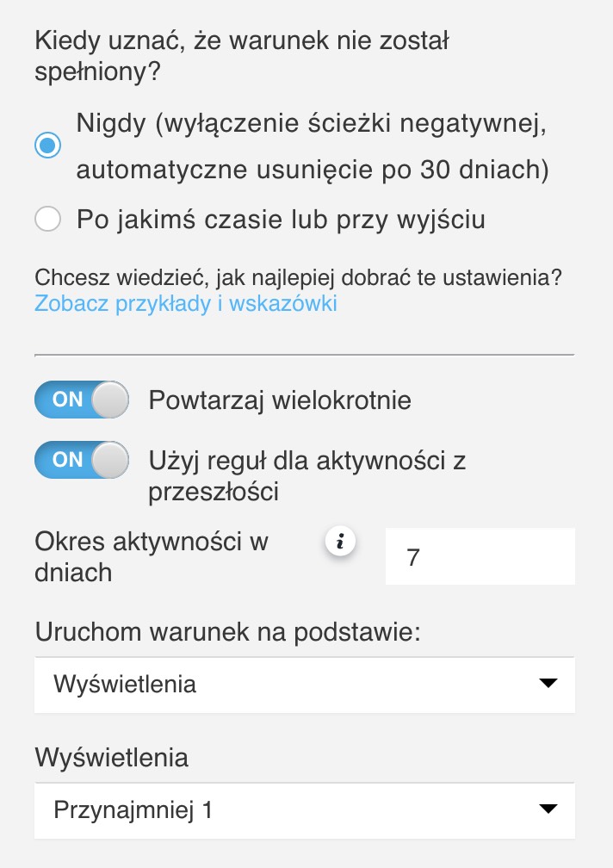The width and height of the screenshot is (613, 868).
Task: Open the "Zobacz przykłady i wskazówki" link
Action: 185,303
